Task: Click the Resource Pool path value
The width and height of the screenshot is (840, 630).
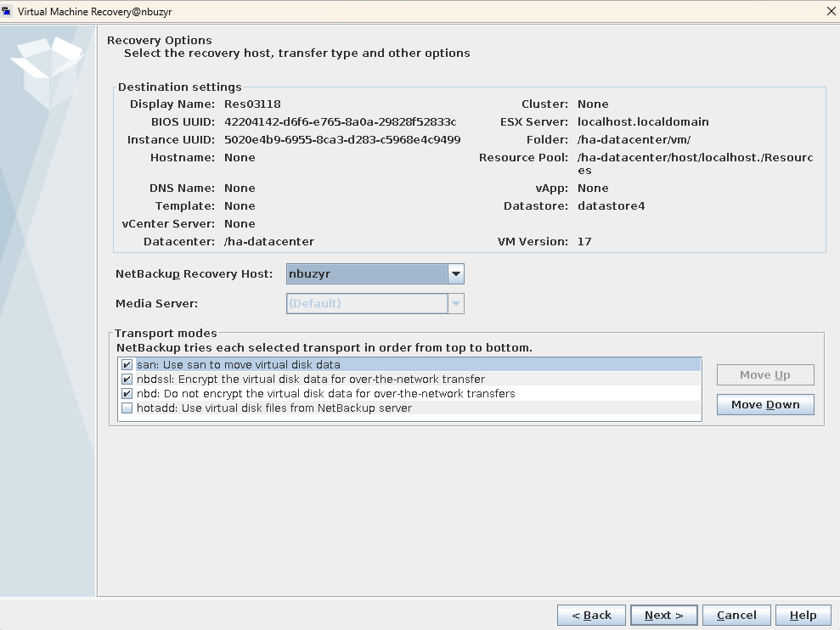Action: pyautogui.click(x=696, y=164)
